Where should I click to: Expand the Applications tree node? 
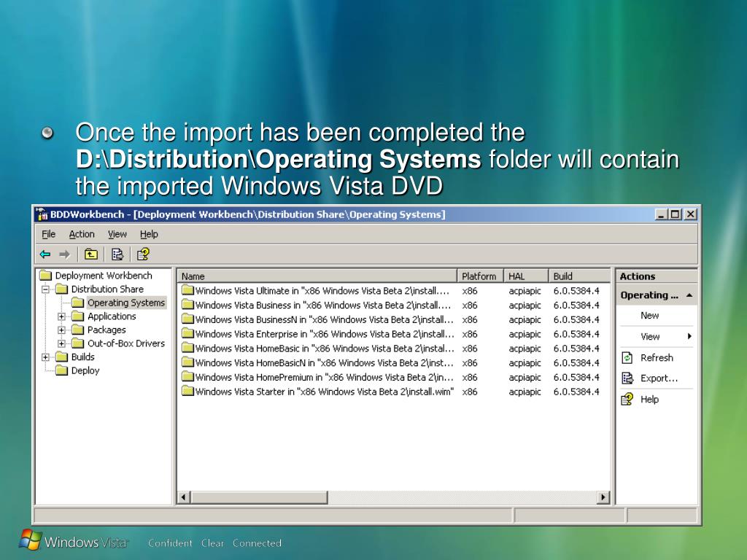pos(61,316)
